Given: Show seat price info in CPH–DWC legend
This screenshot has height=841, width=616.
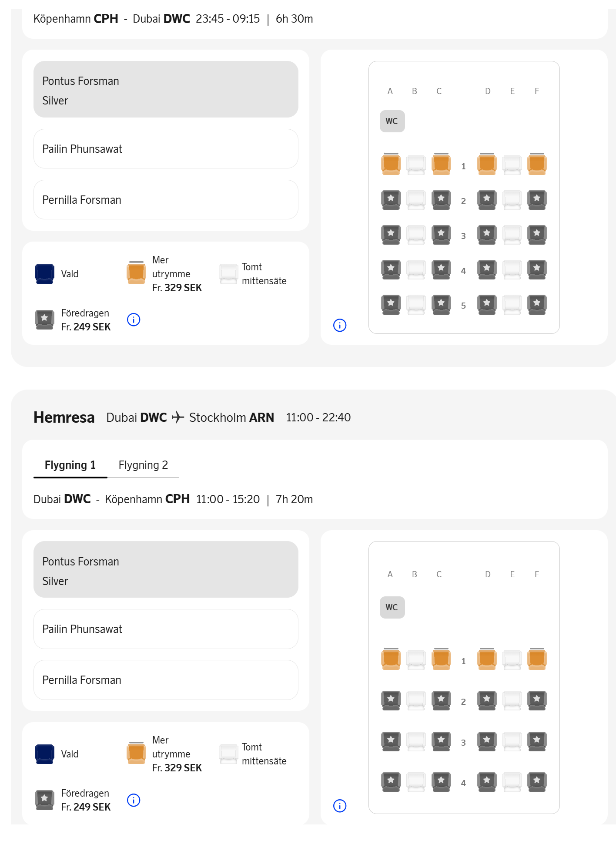Looking at the screenshot, I should click(134, 320).
